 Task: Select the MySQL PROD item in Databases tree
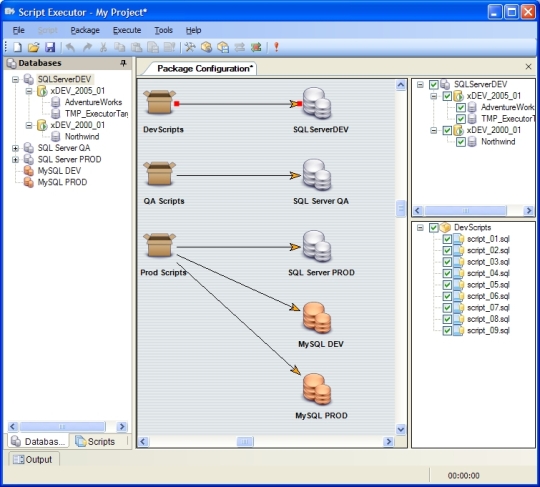click(x=62, y=182)
